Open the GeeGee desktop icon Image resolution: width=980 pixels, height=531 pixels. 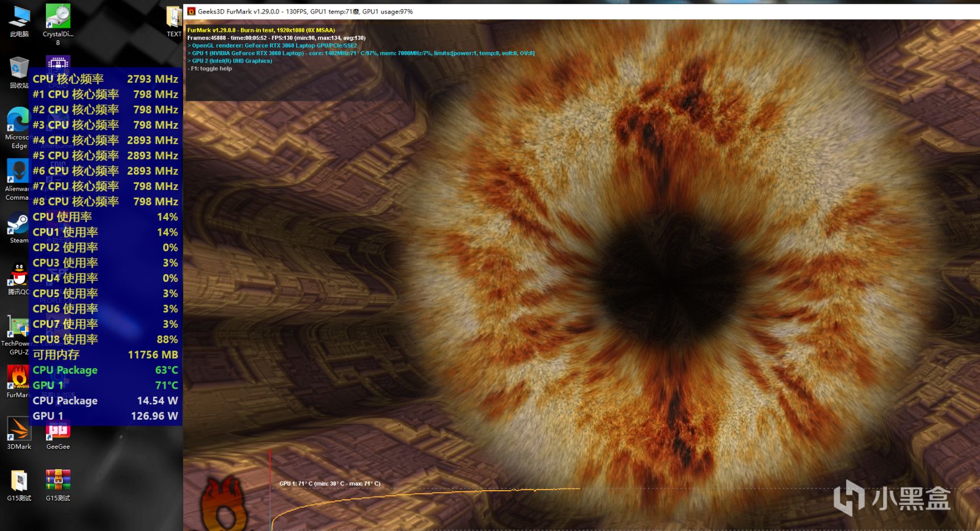[58, 436]
